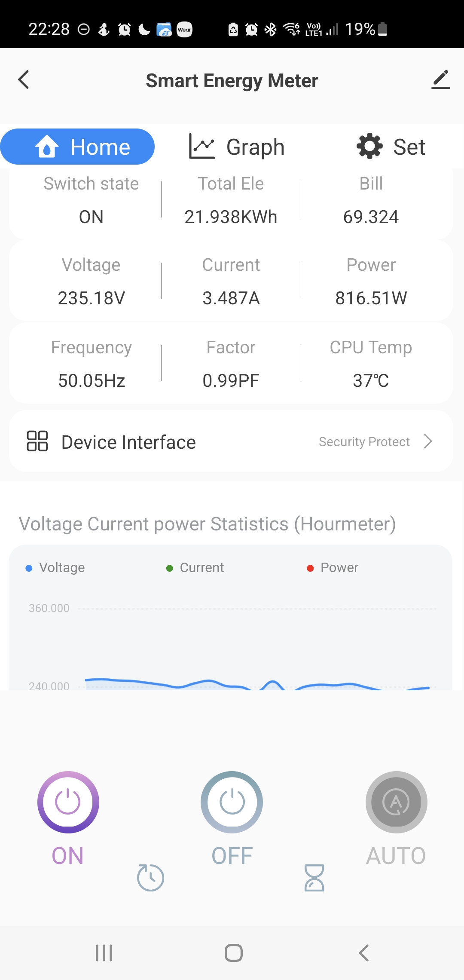Open the schedule timer clock icon
The height and width of the screenshot is (980, 464).
click(x=150, y=877)
